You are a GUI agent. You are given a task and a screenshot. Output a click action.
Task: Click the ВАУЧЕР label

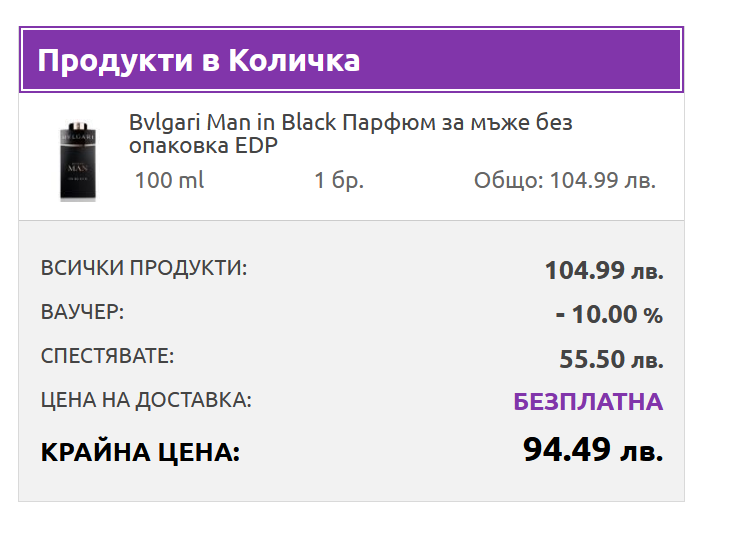coord(82,312)
